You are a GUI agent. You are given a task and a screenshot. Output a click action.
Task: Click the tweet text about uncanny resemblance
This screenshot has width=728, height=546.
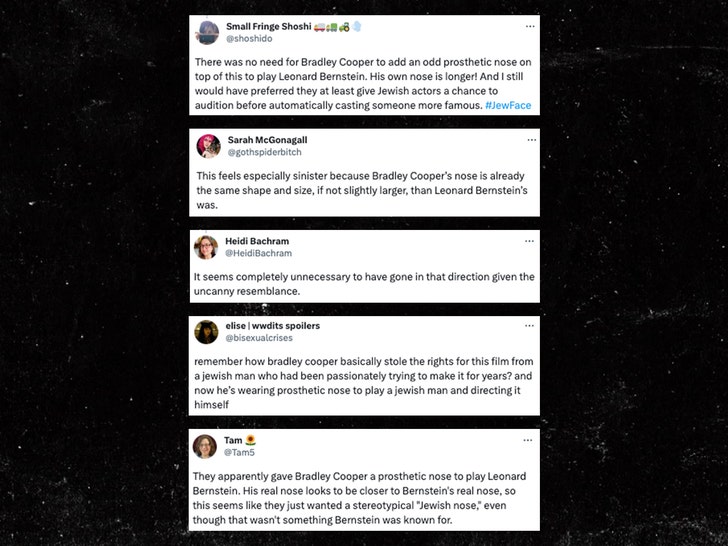(x=364, y=284)
